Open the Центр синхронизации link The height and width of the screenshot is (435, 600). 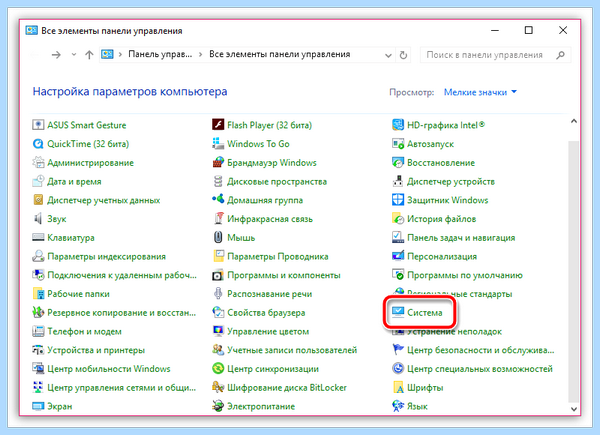click(x=273, y=369)
